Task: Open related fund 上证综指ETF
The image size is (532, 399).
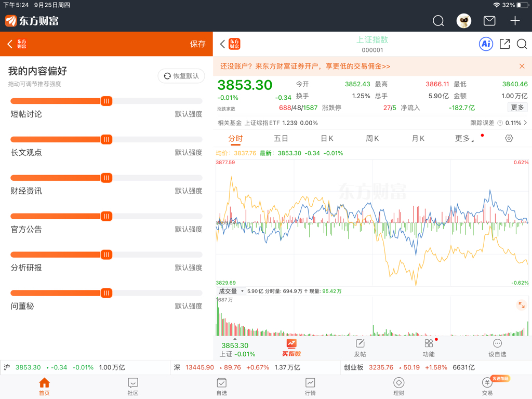Action: click(268, 123)
